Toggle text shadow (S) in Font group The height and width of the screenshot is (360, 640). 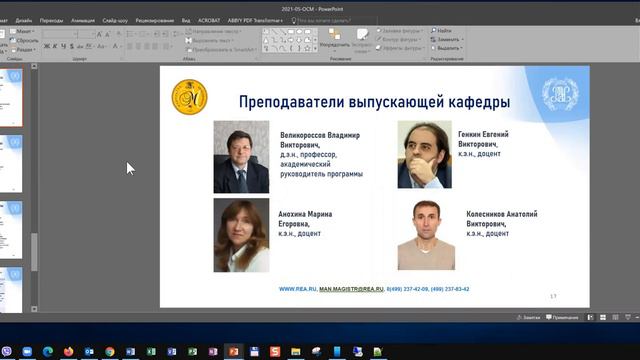(72, 47)
